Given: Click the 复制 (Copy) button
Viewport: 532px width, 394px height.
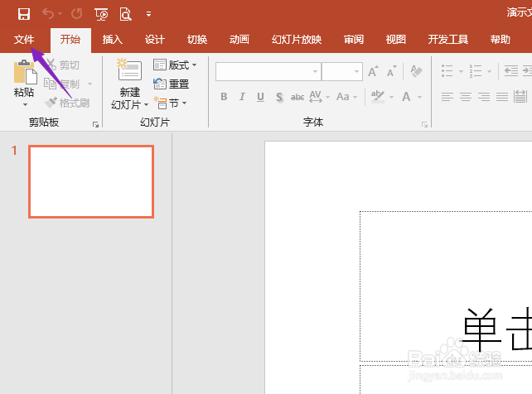Looking at the screenshot, I should [x=62, y=84].
